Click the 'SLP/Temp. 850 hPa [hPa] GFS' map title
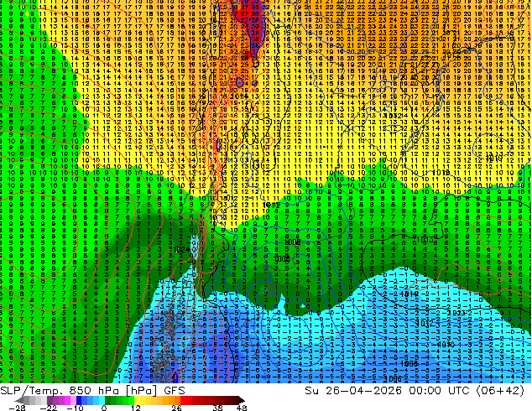Screen dimensions: 532x411 tap(92, 391)
